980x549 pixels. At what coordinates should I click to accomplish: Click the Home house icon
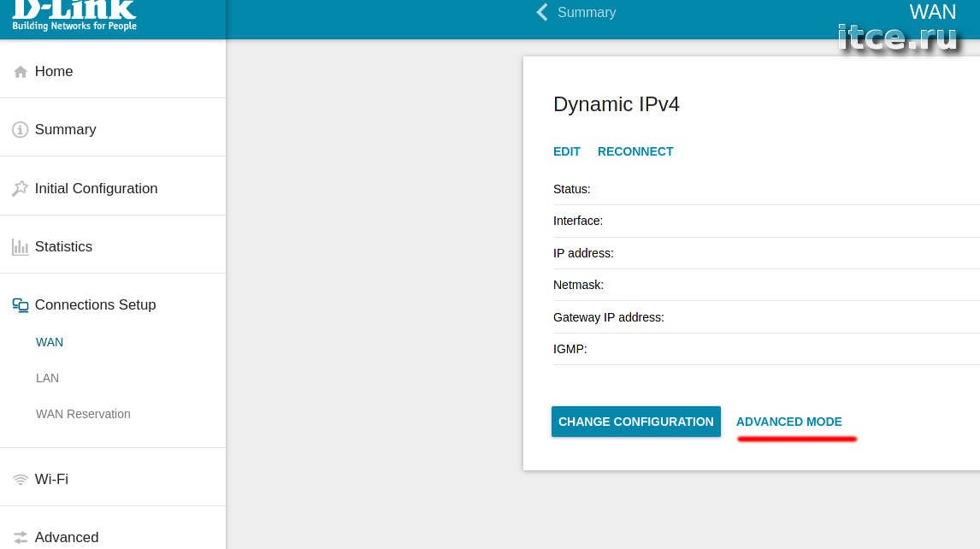point(20,72)
